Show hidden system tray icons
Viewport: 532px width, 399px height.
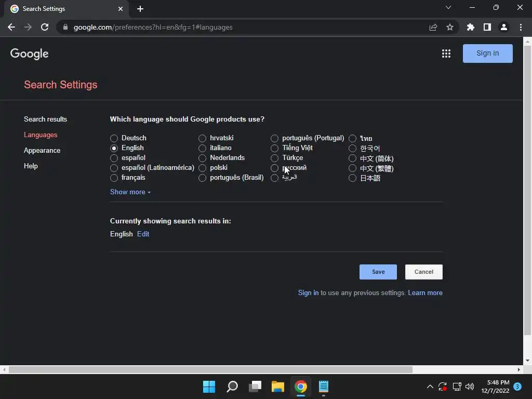click(x=430, y=387)
